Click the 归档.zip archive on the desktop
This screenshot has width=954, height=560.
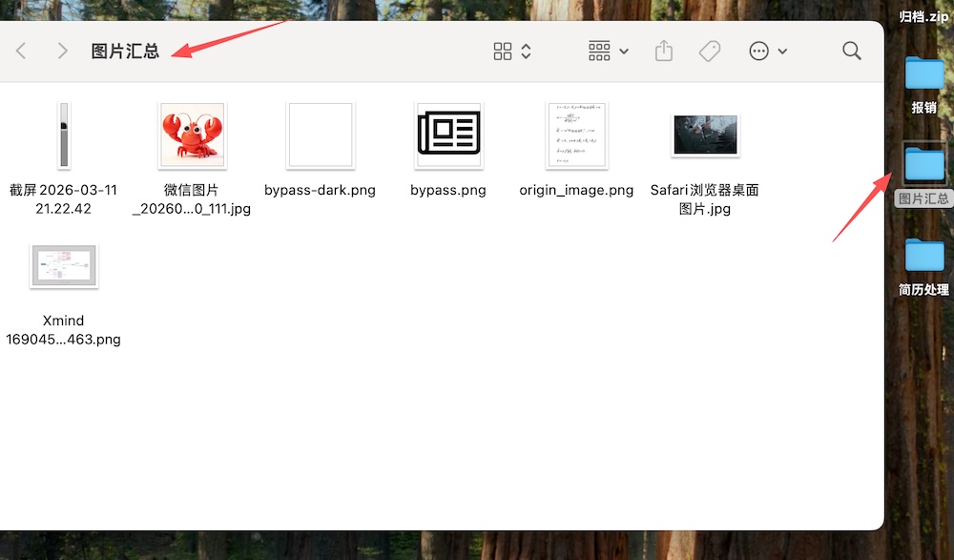[x=923, y=15]
